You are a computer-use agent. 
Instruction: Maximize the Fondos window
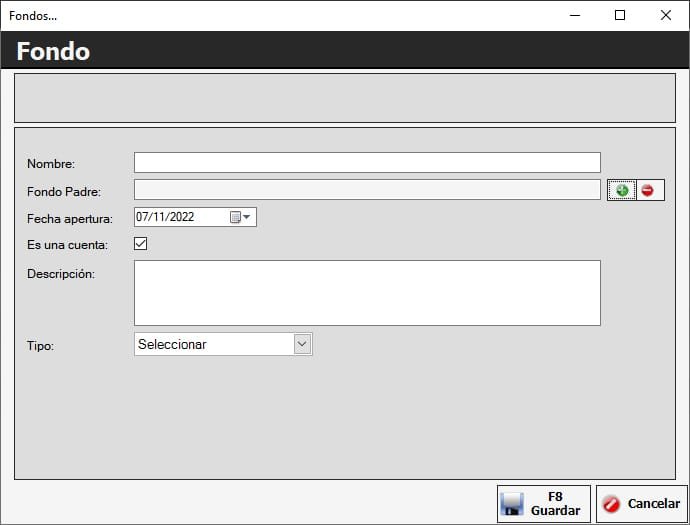620,15
